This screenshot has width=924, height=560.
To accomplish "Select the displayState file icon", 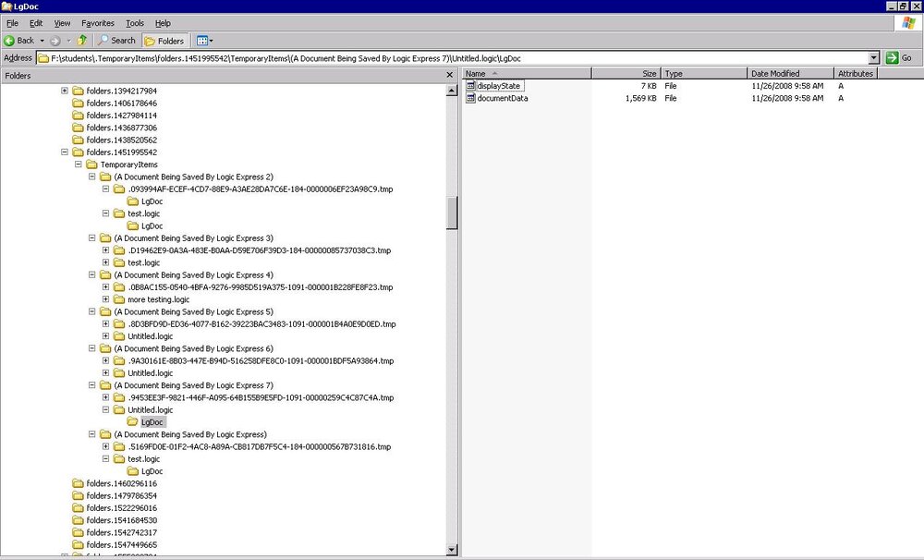I will [x=470, y=85].
